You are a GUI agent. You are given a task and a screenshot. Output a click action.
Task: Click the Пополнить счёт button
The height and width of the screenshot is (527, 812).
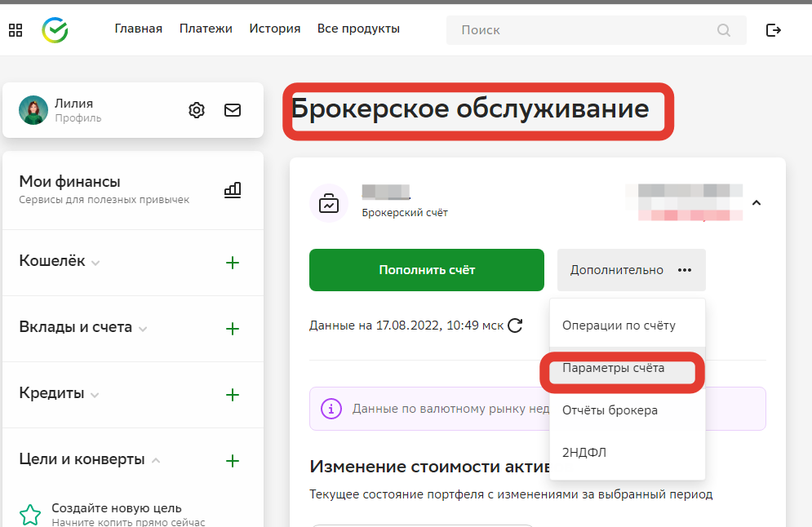click(426, 269)
